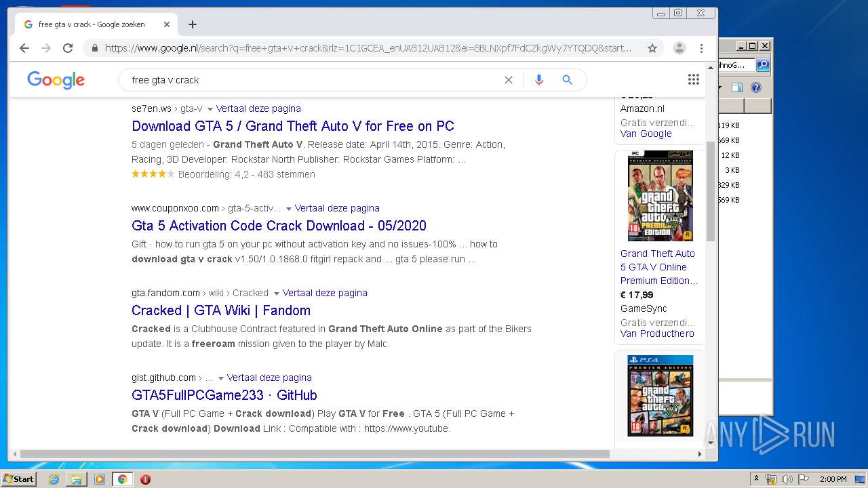The image size is (868, 488).
Task: Submit search with magnifier icon
Action: coord(568,80)
